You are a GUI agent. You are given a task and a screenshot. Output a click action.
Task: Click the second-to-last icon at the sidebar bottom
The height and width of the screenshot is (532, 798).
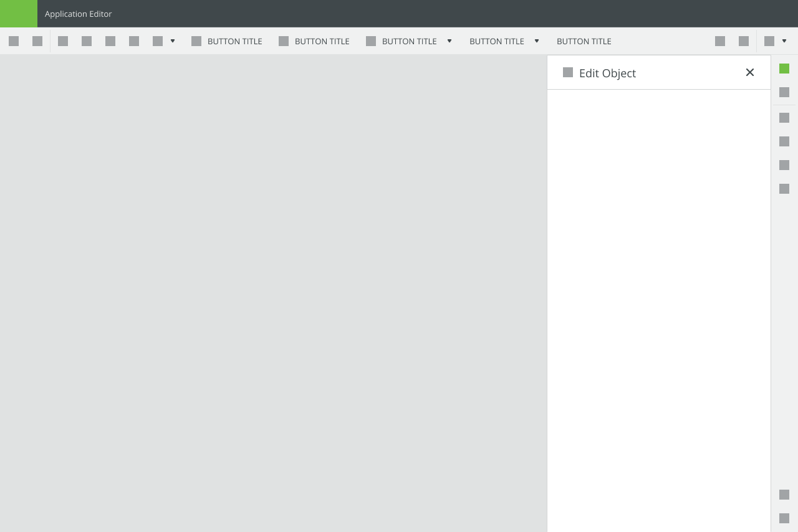784,495
